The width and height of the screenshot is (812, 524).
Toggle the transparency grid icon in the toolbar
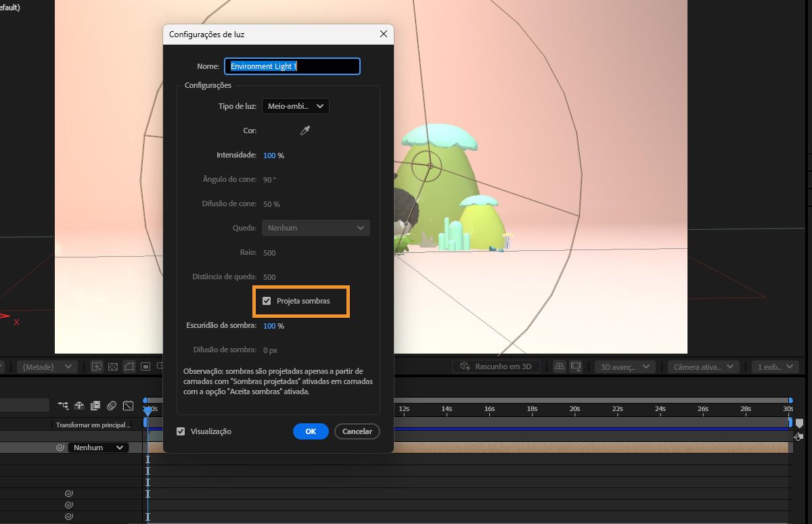tap(113, 366)
